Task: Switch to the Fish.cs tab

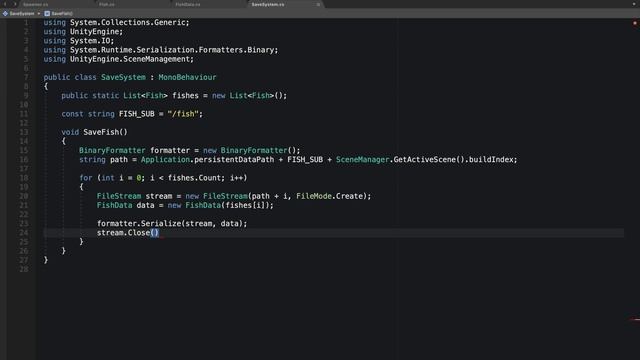Action: (x=107, y=4)
